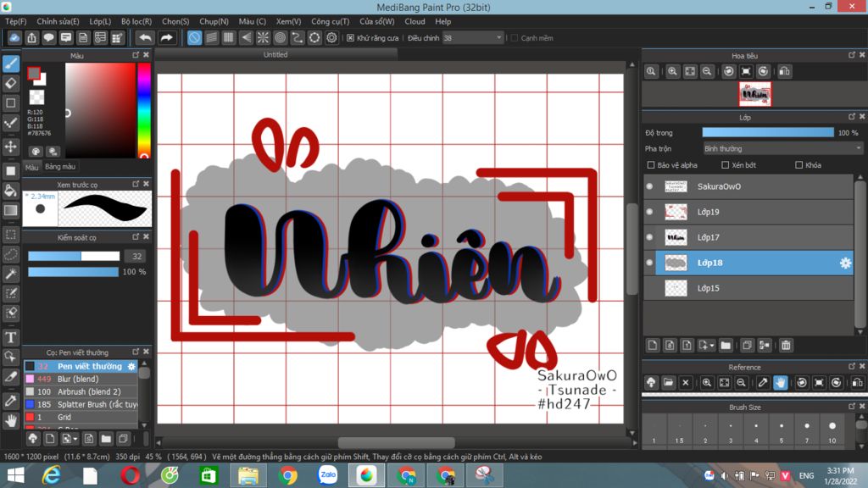The width and height of the screenshot is (868, 488).
Task: Expand the add-layer dropdown arrow
Action: tap(712, 346)
